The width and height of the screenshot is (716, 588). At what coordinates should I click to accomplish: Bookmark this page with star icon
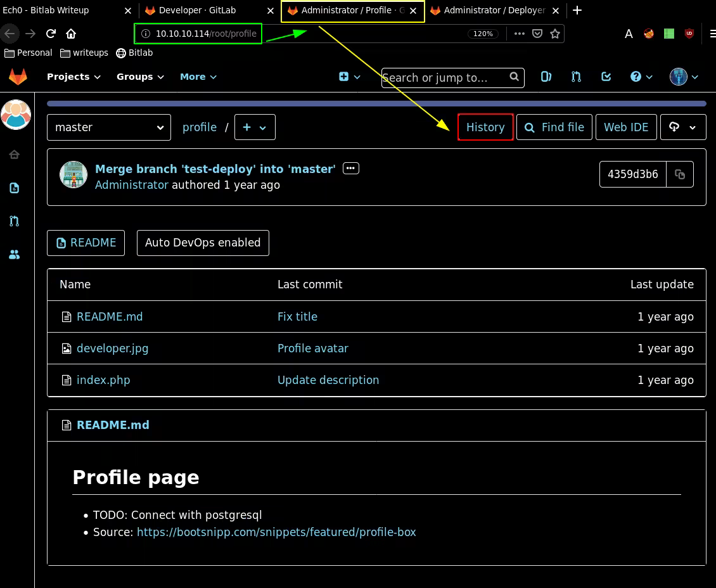[x=555, y=34]
